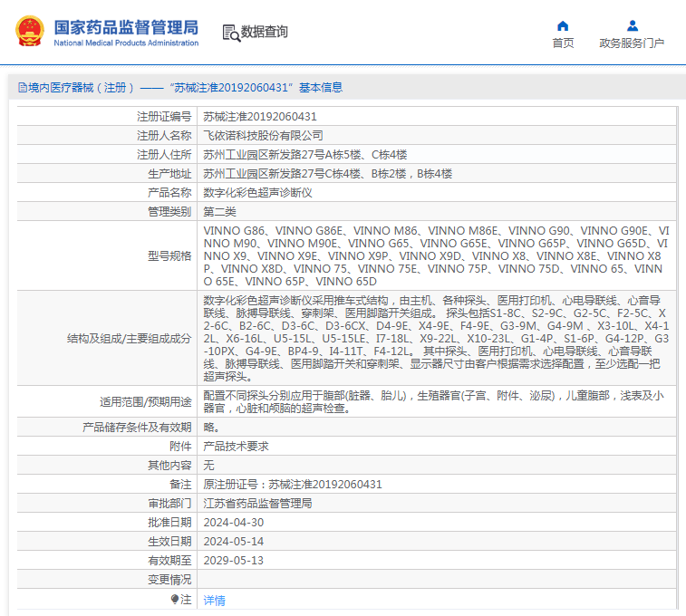Select 数字化彩色超声诊断仪 product name
This screenshot has height=616, width=686.
point(257,193)
